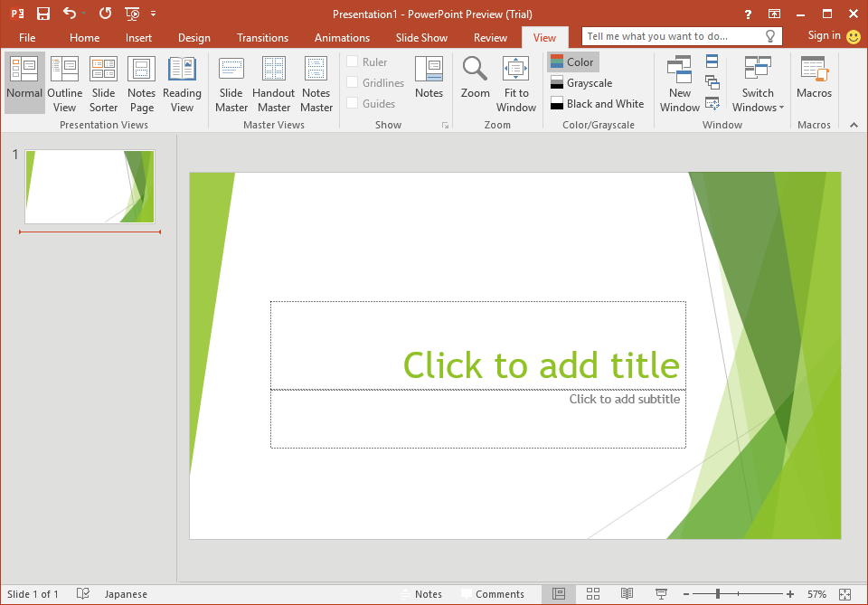868x605 pixels.
Task: Enable the Ruler checkbox
Action: pos(353,62)
